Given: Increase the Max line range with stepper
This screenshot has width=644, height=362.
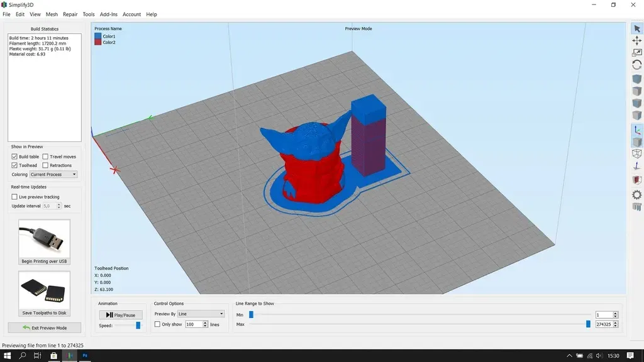Looking at the screenshot, I should coord(614,322).
